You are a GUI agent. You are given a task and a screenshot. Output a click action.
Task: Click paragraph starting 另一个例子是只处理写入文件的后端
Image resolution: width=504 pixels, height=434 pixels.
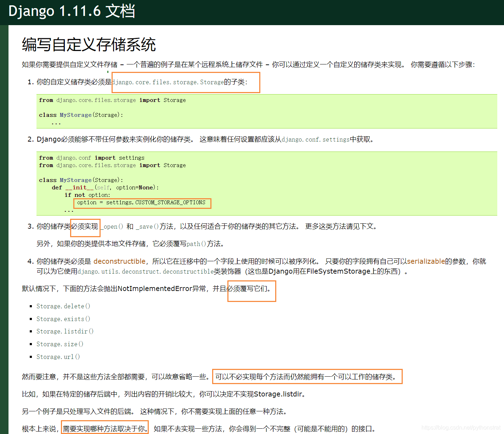(x=155, y=412)
